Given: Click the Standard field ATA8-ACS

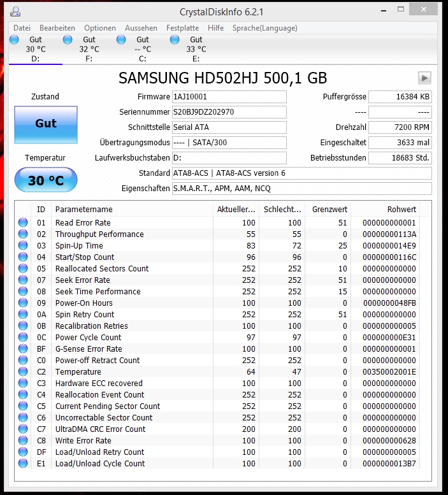Looking at the screenshot, I should [x=302, y=173].
